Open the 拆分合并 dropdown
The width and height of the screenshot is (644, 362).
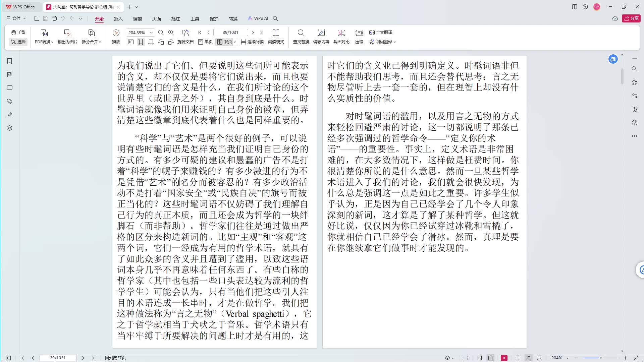[91, 37]
